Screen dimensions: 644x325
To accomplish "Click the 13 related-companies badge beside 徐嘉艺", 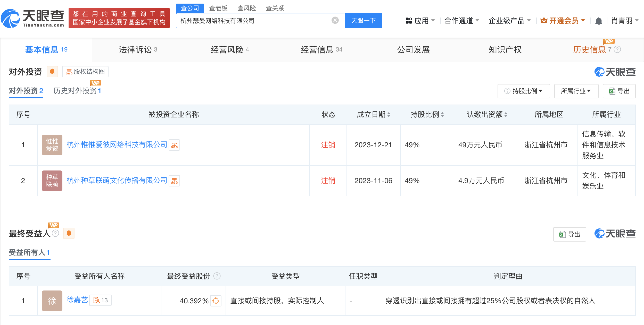I will tap(101, 300).
